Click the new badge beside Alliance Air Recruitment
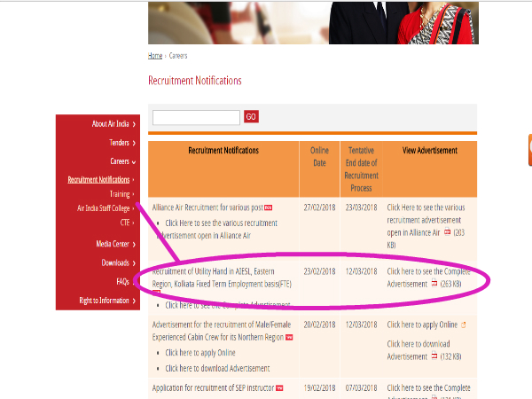Viewport: 532px width, 399px height. point(269,207)
